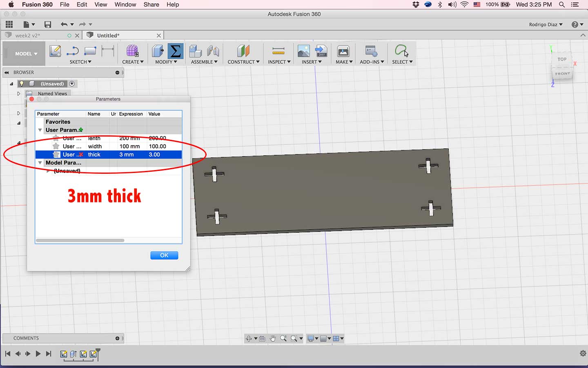Open timeline settings gear icon
This screenshot has width=588, height=368.
click(583, 353)
